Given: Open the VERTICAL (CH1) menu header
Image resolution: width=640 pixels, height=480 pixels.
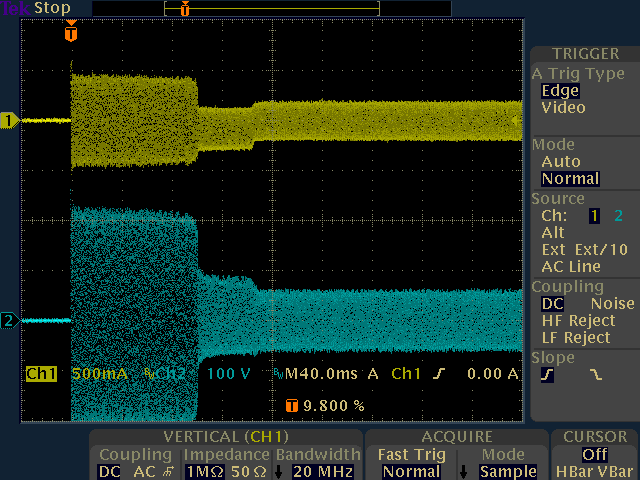Looking at the screenshot, I should coord(226,437).
